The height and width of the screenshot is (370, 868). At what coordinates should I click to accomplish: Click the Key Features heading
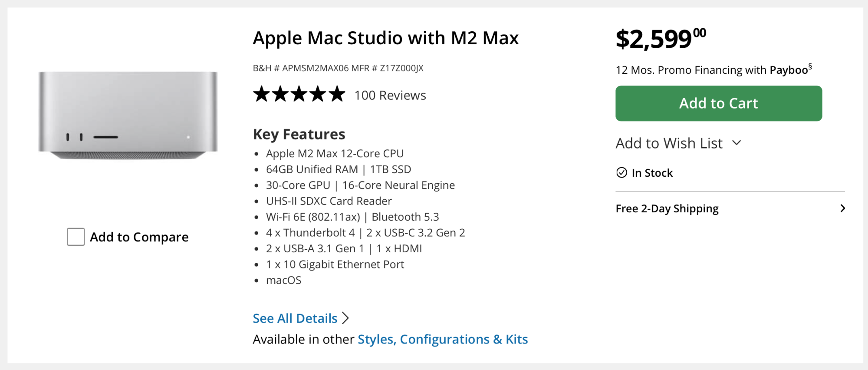pos(299,135)
